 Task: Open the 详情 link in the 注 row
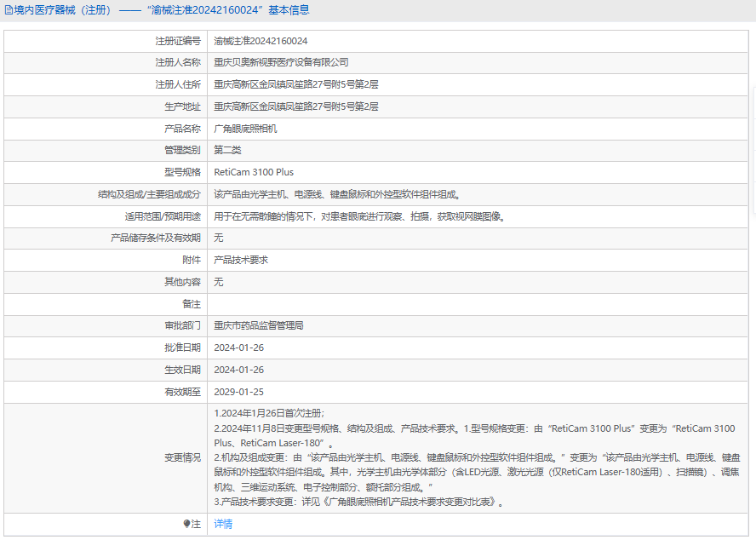click(x=223, y=524)
